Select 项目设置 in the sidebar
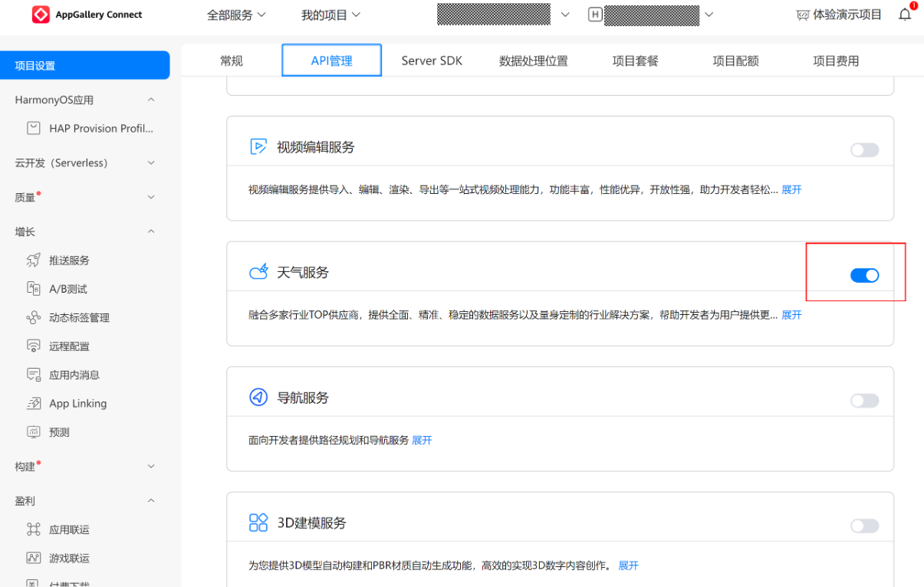This screenshot has height=587, width=924. tap(85, 65)
